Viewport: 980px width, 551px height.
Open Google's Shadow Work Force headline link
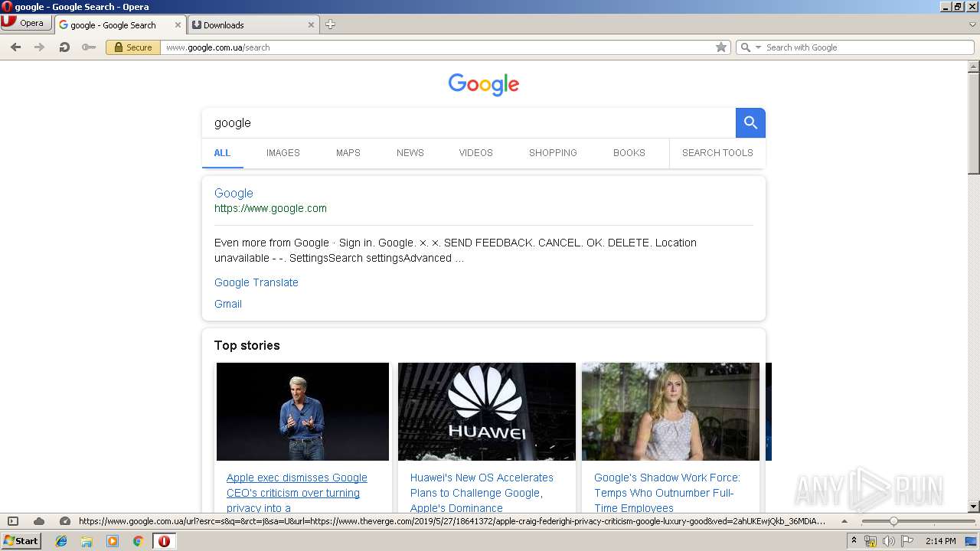(668, 493)
